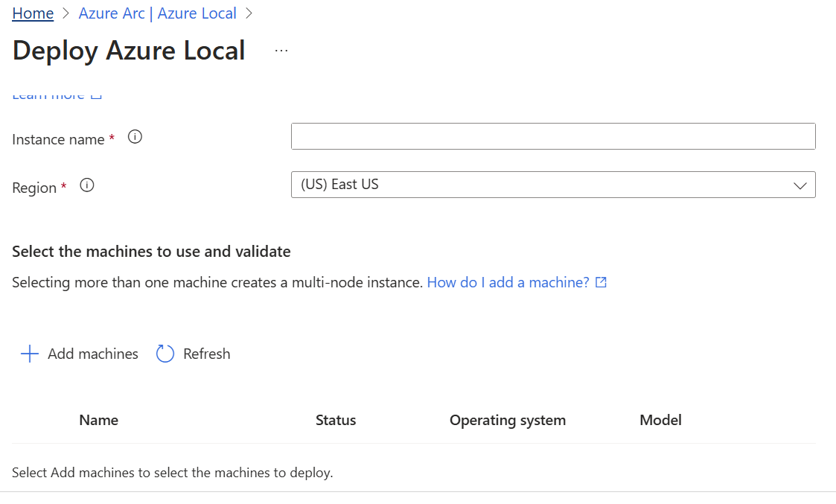Sort by Operating system column header

pyautogui.click(x=508, y=421)
